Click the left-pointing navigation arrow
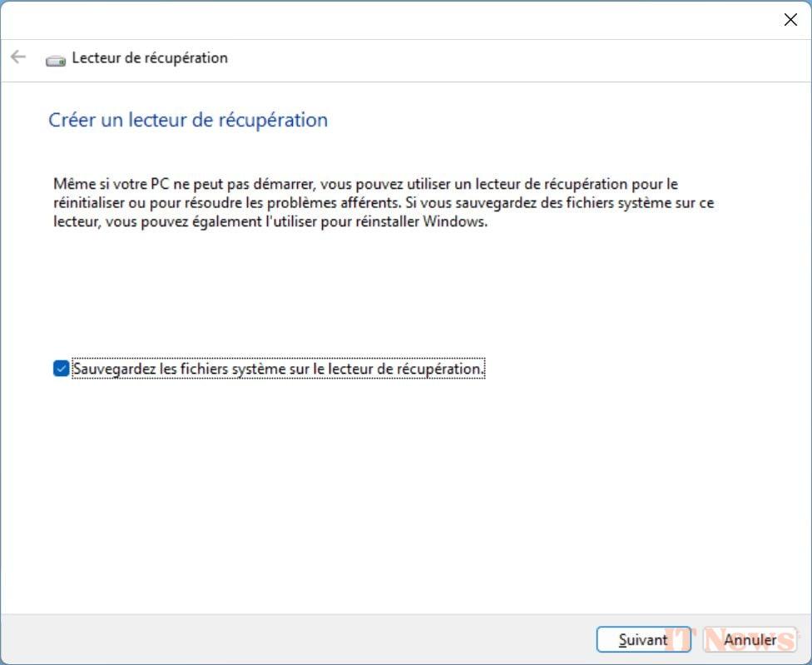Image resolution: width=812 pixels, height=665 pixels. coord(17,57)
